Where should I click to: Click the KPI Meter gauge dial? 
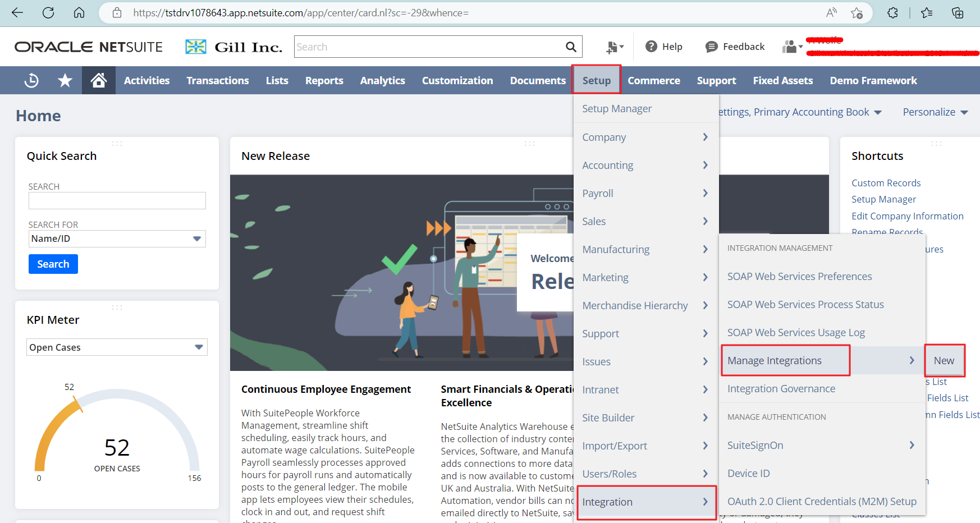[117, 432]
